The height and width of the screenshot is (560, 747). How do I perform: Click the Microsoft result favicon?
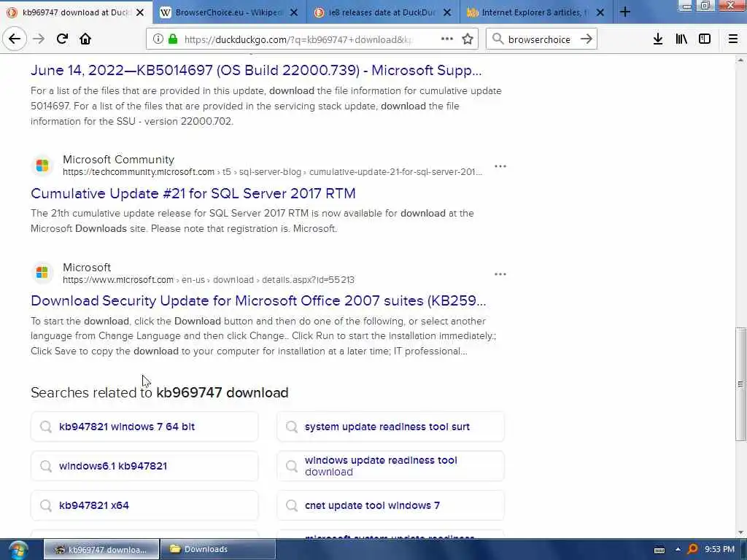pyautogui.click(x=42, y=273)
